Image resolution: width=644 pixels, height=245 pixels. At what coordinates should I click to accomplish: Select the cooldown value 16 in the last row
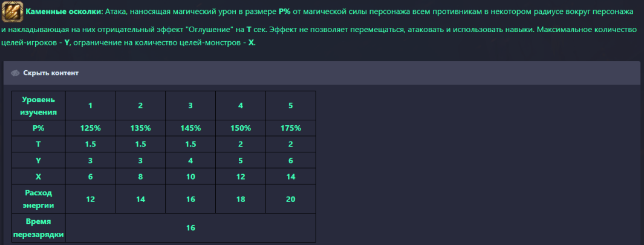point(190,228)
